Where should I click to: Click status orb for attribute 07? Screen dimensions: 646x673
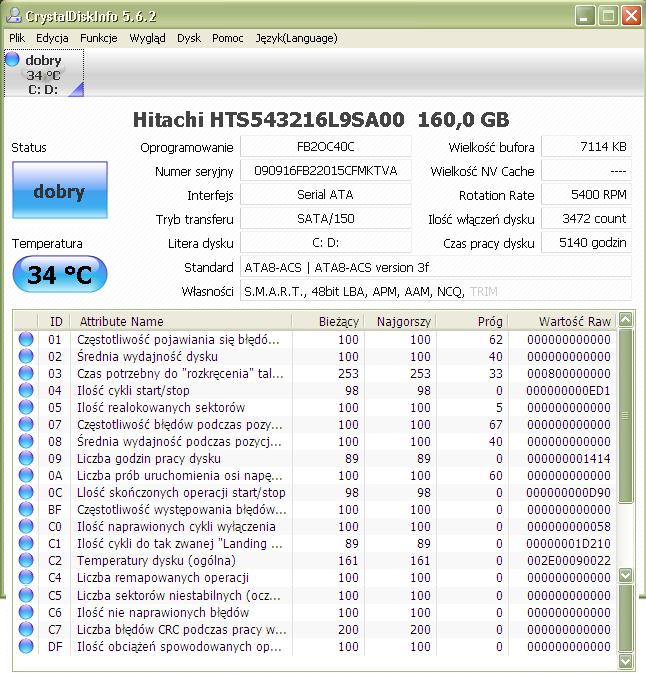tap(26, 424)
